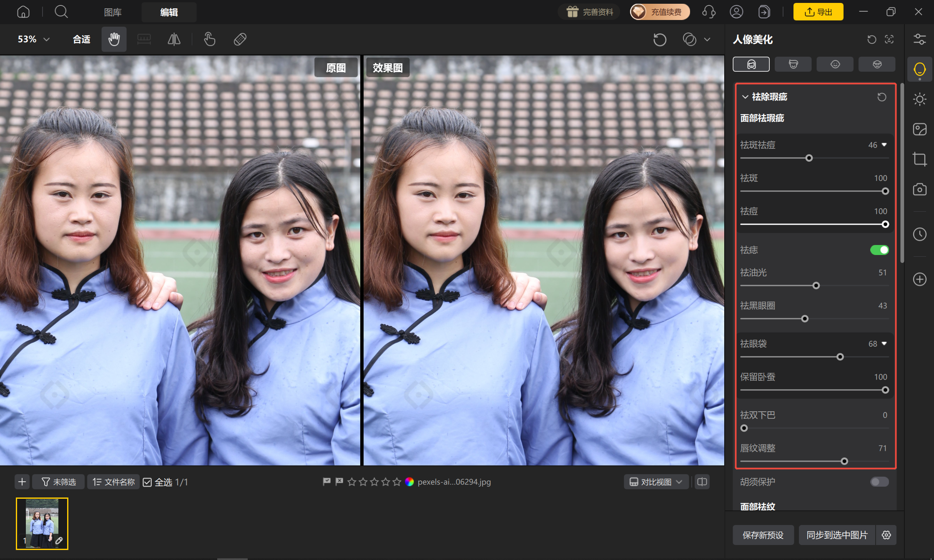Click the flip mirror icon
The height and width of the screenshot is (560, 934).
174,40
